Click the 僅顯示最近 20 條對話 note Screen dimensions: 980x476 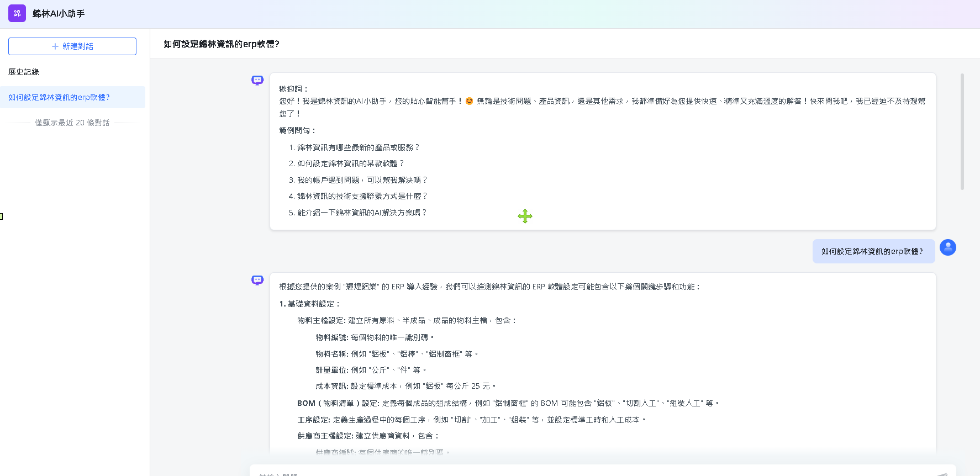72,123
